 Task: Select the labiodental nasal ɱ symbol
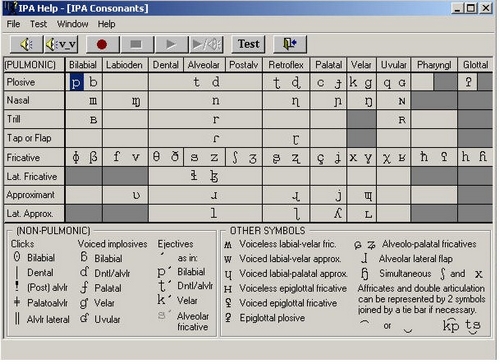(x=136, y=101)
